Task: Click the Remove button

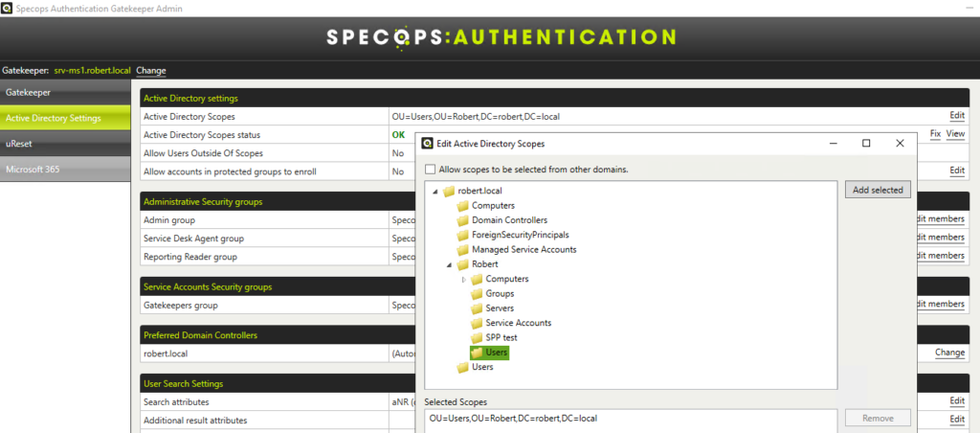Action: tap(878, 418)
